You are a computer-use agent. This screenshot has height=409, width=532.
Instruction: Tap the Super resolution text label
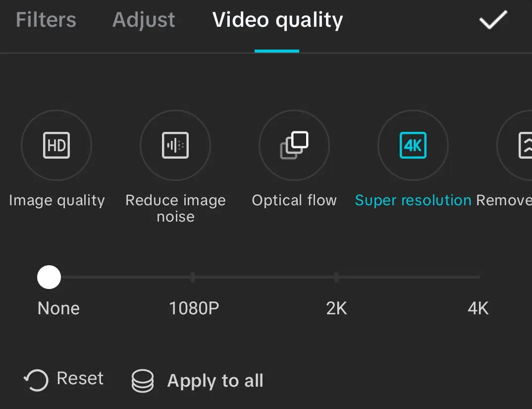click(413, 200)
